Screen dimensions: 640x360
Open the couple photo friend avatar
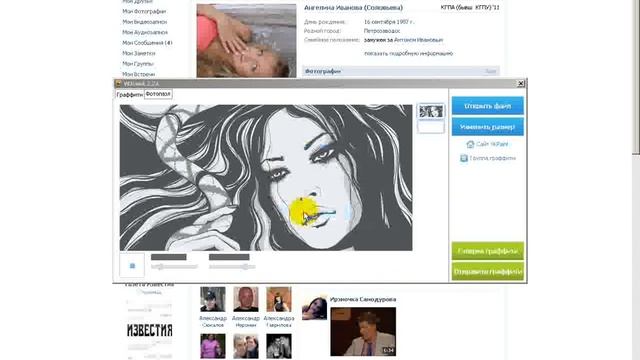coord(246,346)
